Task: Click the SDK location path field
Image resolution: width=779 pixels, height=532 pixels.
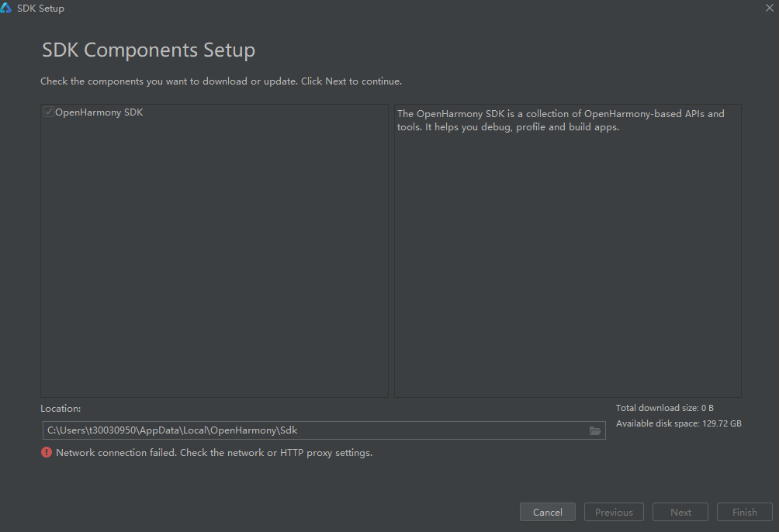Action: [324, 430]
